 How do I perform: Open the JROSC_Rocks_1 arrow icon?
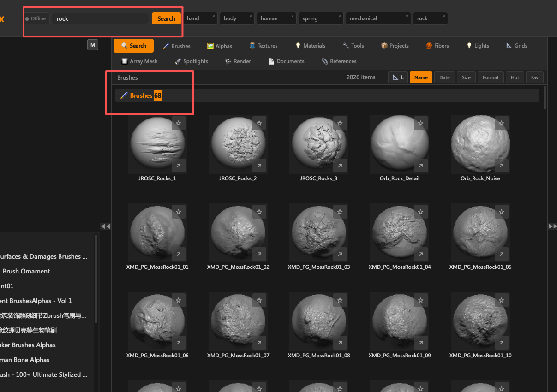tap(179, 166)
